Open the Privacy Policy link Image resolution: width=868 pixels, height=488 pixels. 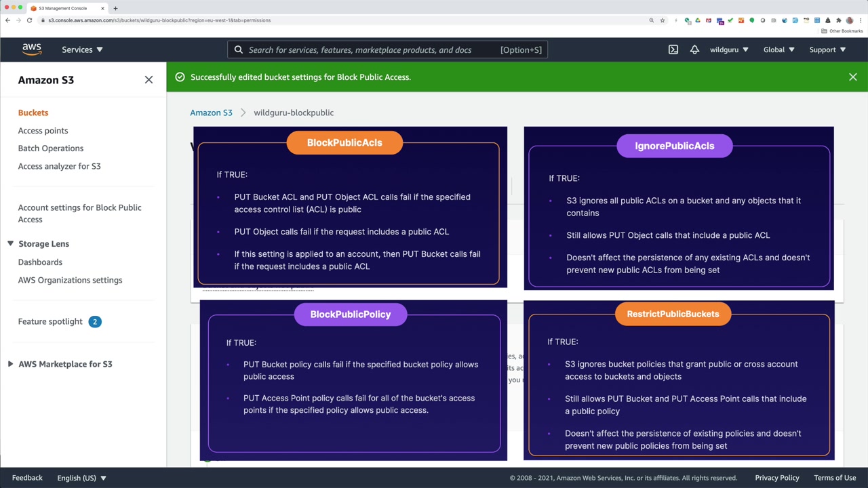pos(777,478)
